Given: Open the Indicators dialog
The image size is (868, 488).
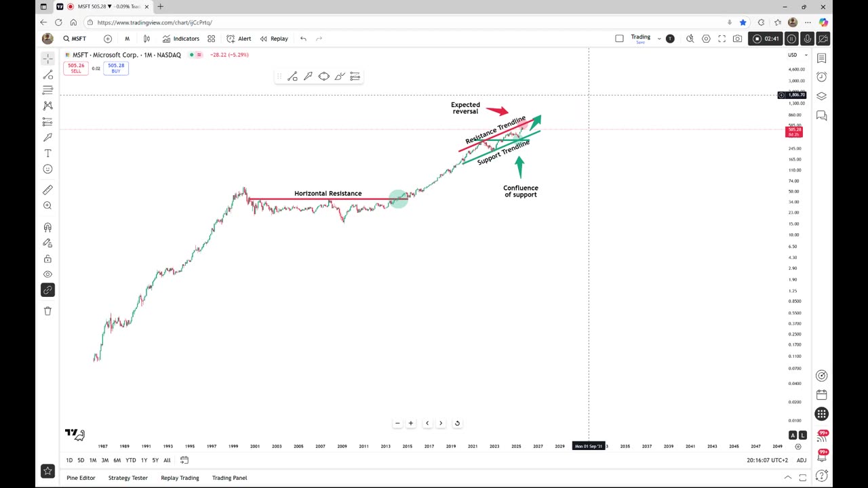Looking at the screenshot, I should pyautogui.click(x=181, y=39).
